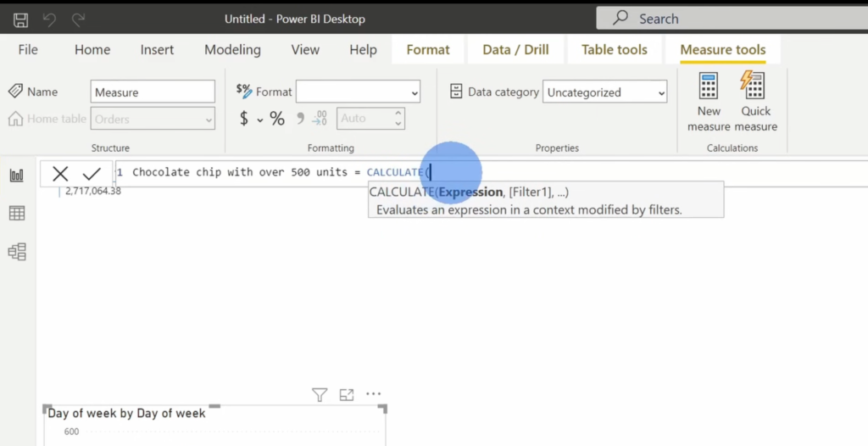Viewport: 868px width, 446px height.
Task: Click the Auto decimal places field
Action: coord(371,119)
